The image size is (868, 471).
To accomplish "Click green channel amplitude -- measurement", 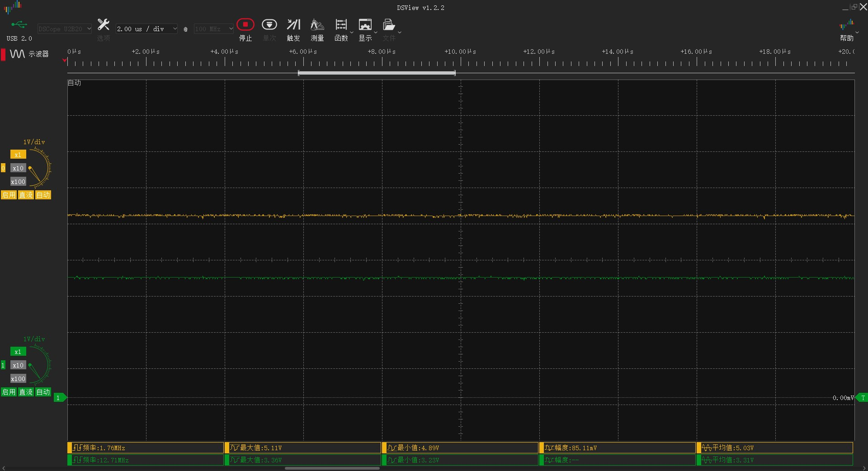I will click(618, 460).
